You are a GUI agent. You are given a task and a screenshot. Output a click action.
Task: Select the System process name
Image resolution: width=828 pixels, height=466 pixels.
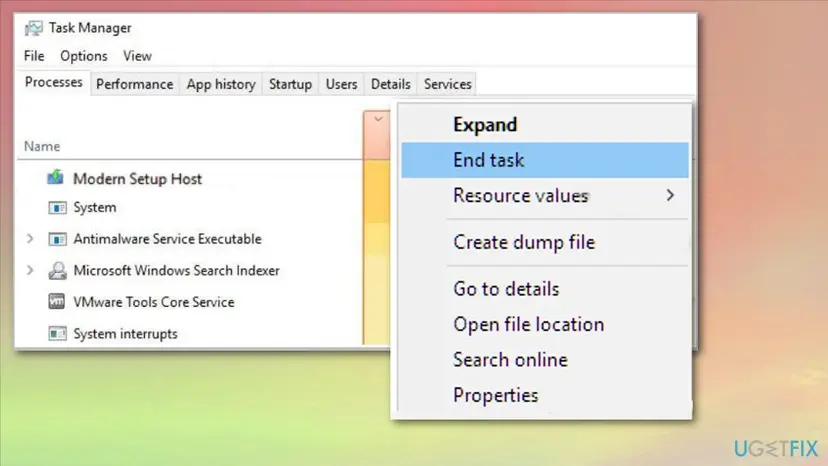(95, 208)
